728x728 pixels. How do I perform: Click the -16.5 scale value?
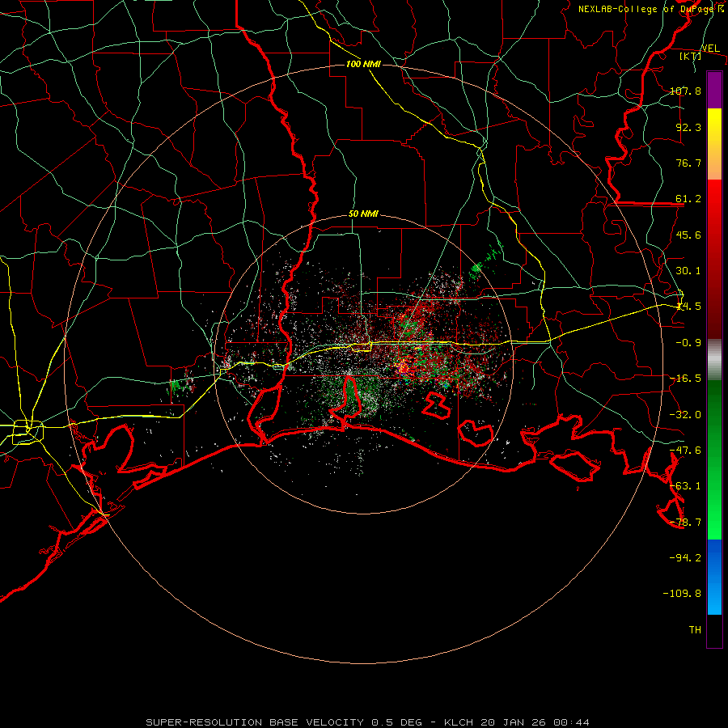pyautogui.click(x=685, y=379)
